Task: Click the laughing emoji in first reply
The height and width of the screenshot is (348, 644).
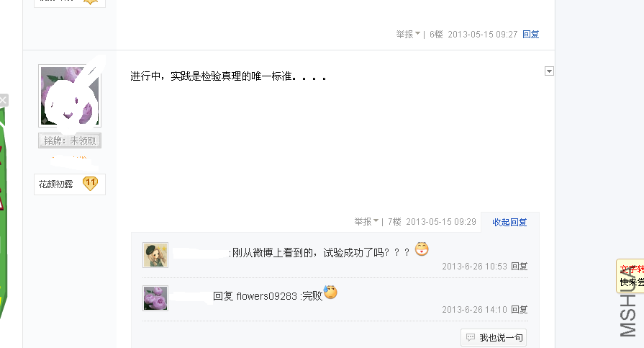Action: [422, 249]
